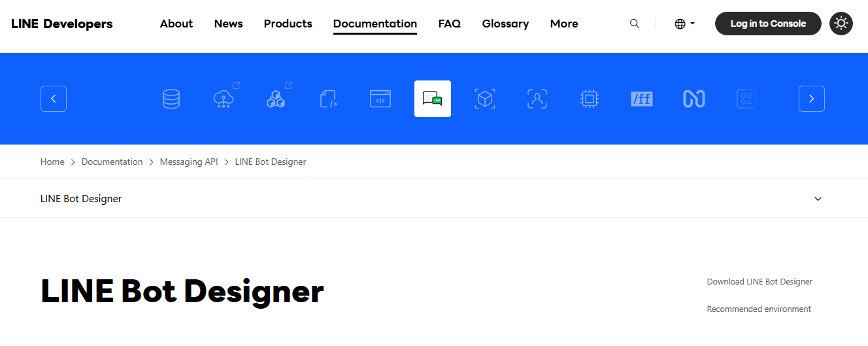
Task: Click Log in to Console button
Action: click(768, 24)
